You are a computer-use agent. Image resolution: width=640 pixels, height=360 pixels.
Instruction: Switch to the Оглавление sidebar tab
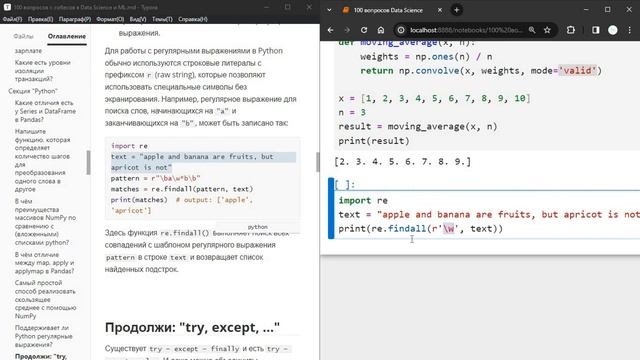(x=67, y=36)
